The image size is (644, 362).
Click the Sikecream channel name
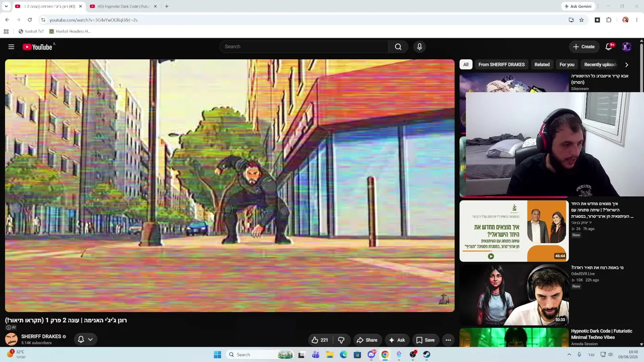point(580,88)
